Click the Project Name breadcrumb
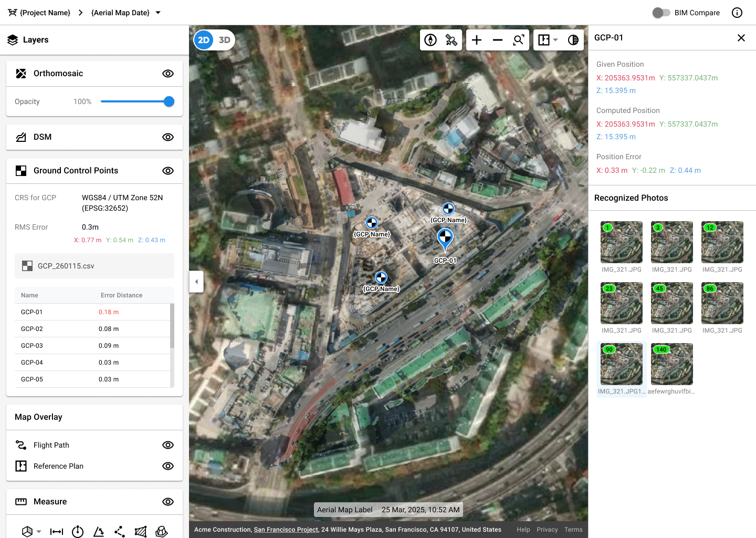Image resolution: width=756 pixels, height=538 pixels. point(45,13)
